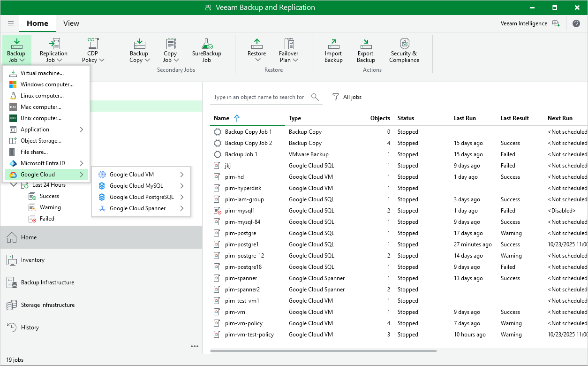Select the pim-postgre-12 job row
Screen dimensions: 588x366
click(x=399, y=256)
